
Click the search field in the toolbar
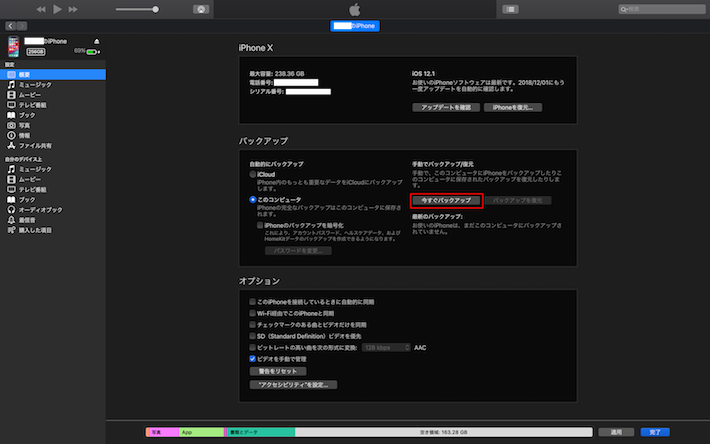(662, 9)
